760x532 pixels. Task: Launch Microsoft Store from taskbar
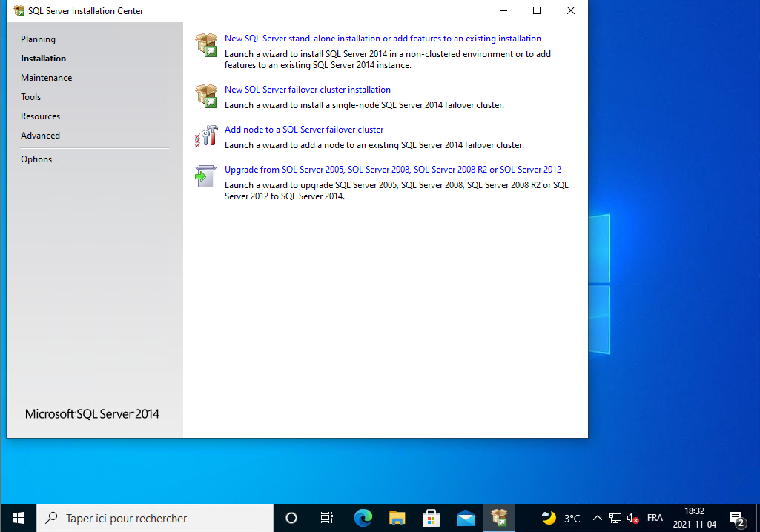pyautogui.click(x=432, y=518)
